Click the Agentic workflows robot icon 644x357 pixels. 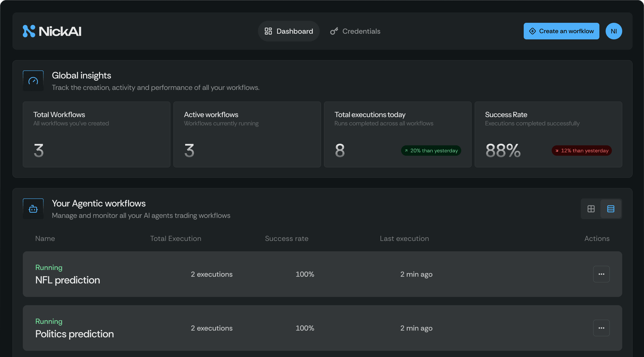pos(33,209)
